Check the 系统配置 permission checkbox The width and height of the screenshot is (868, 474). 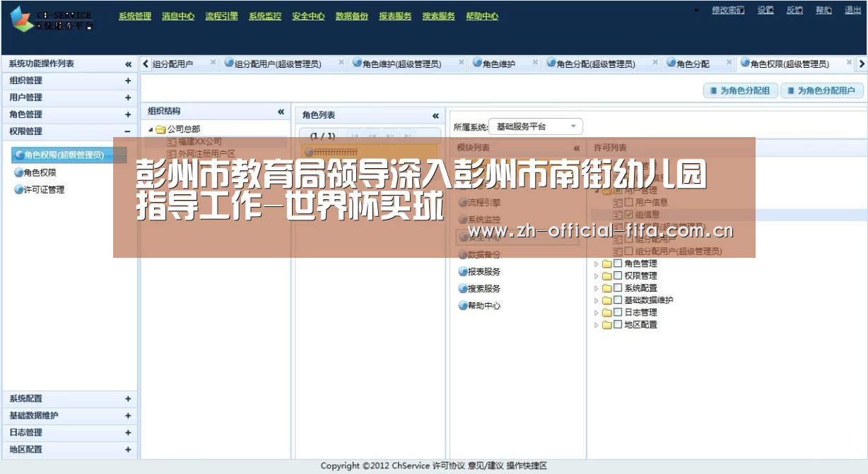coord(618,288)
